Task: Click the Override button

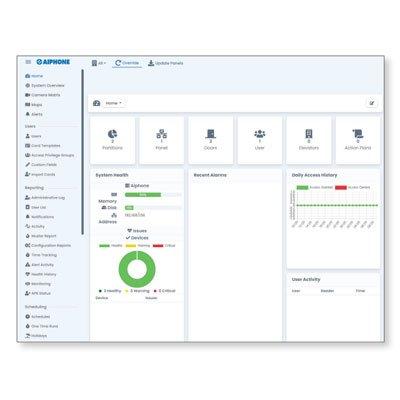Action: pos(127,63)
